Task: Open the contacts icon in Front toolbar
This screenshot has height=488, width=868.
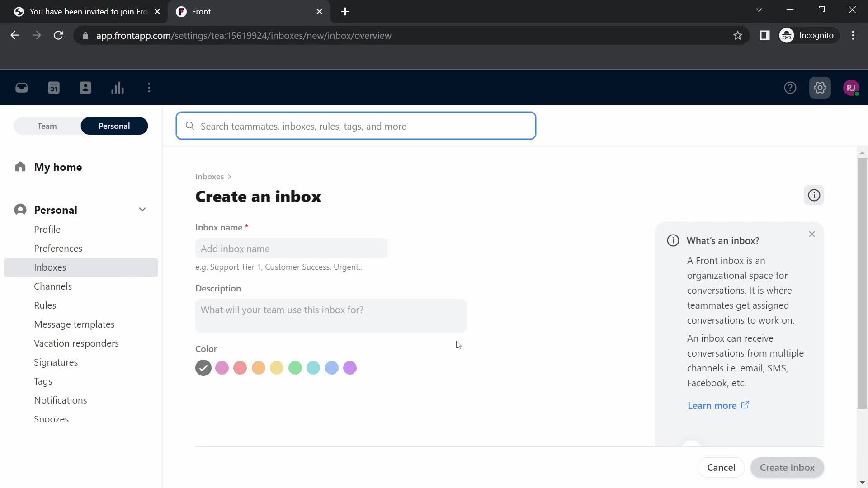Action: 85,88
